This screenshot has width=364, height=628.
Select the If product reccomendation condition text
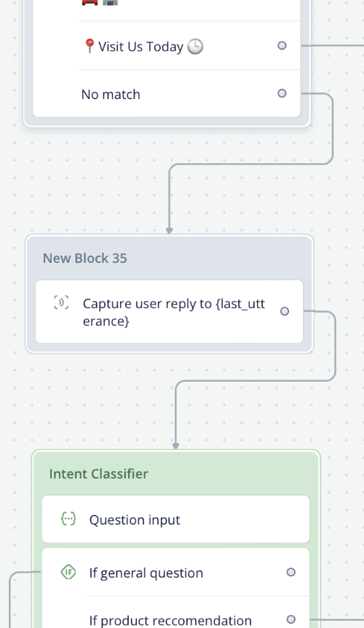170,620
